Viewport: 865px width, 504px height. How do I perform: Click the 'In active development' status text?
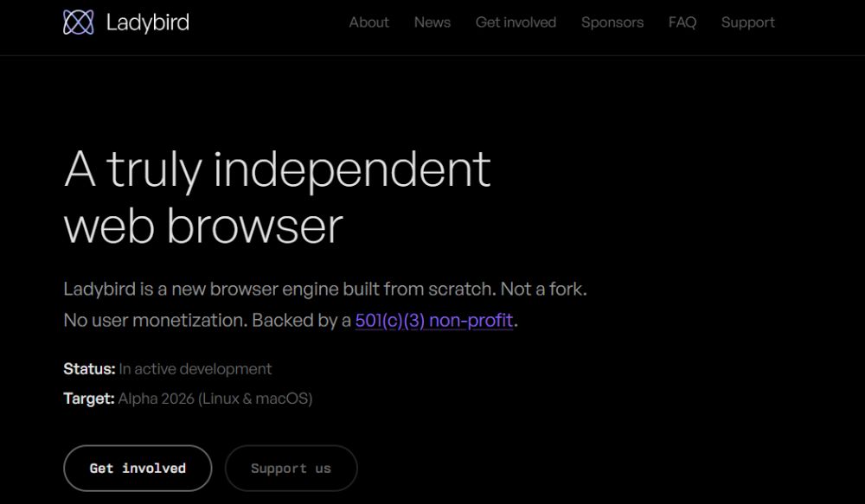tap(195, 369)
